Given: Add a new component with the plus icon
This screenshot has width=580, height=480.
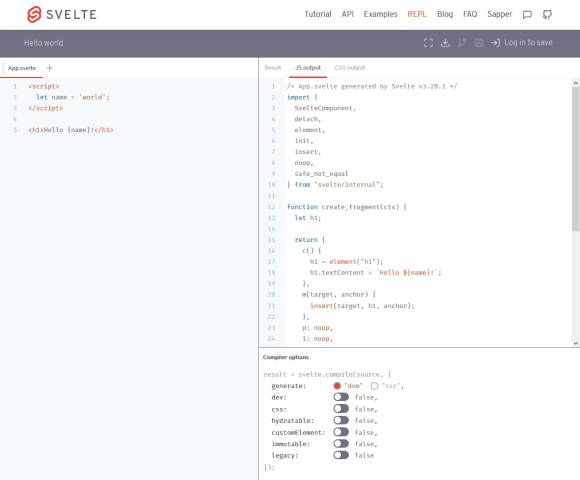Looking at the screenshot, I should pos(50,68).
